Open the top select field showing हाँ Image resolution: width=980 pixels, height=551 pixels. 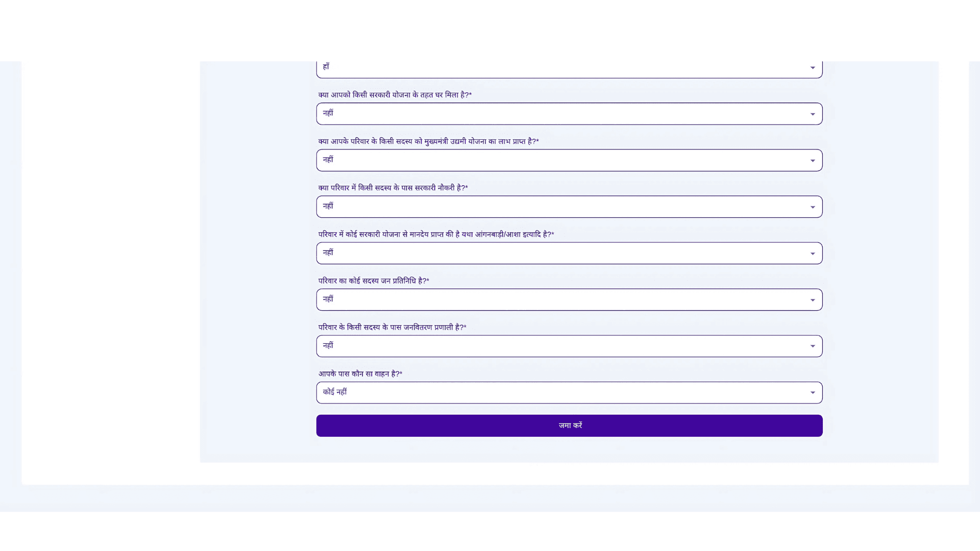pyautogui.click(x=561, y=68)
